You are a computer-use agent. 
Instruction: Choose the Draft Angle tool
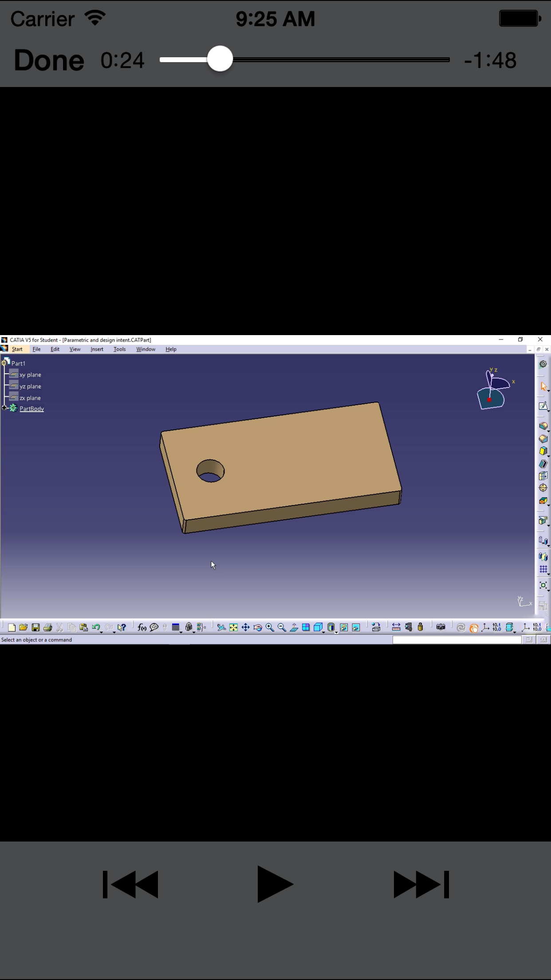click(x=543, y=451)
